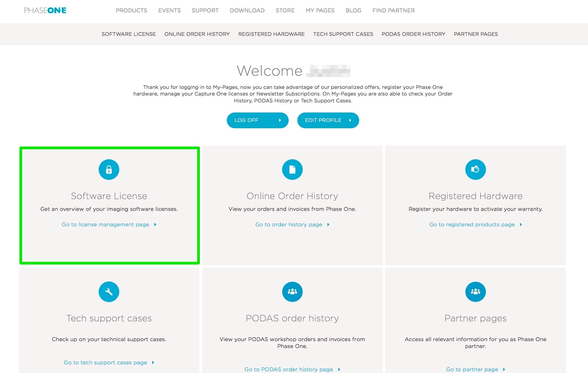The image size is (588, 373).
Task: Click the Online Order History document icon
Action: tap(292, 170)
